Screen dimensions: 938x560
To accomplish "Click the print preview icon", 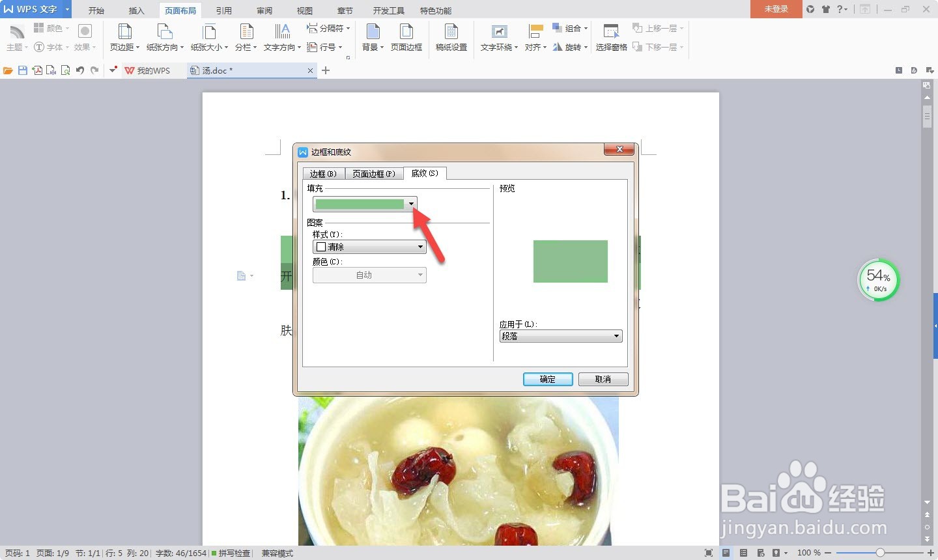I will (65, 70).
